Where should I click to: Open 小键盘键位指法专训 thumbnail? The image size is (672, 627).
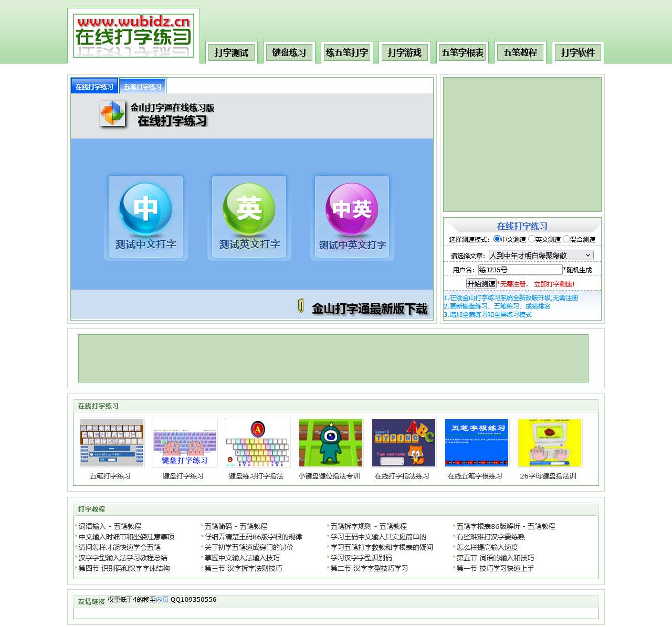(x=331, y=442)
